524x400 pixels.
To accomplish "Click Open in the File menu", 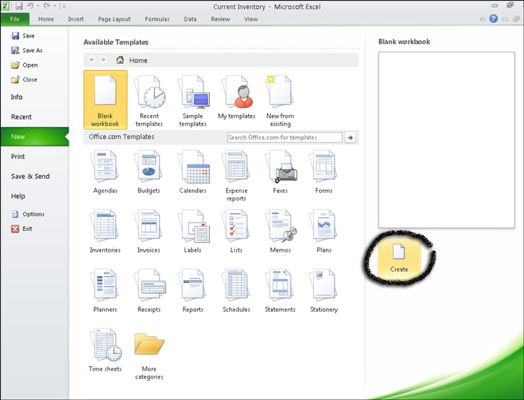I will (24, 65).
